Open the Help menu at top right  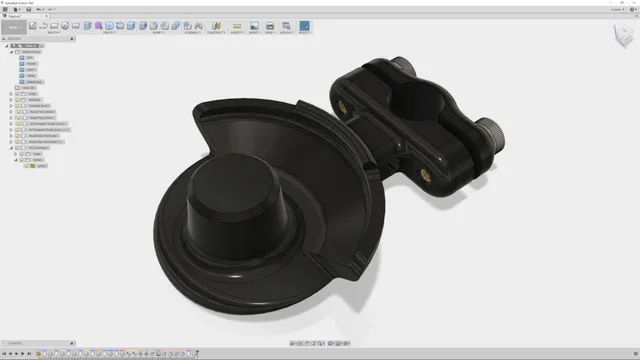coord(632,9)
